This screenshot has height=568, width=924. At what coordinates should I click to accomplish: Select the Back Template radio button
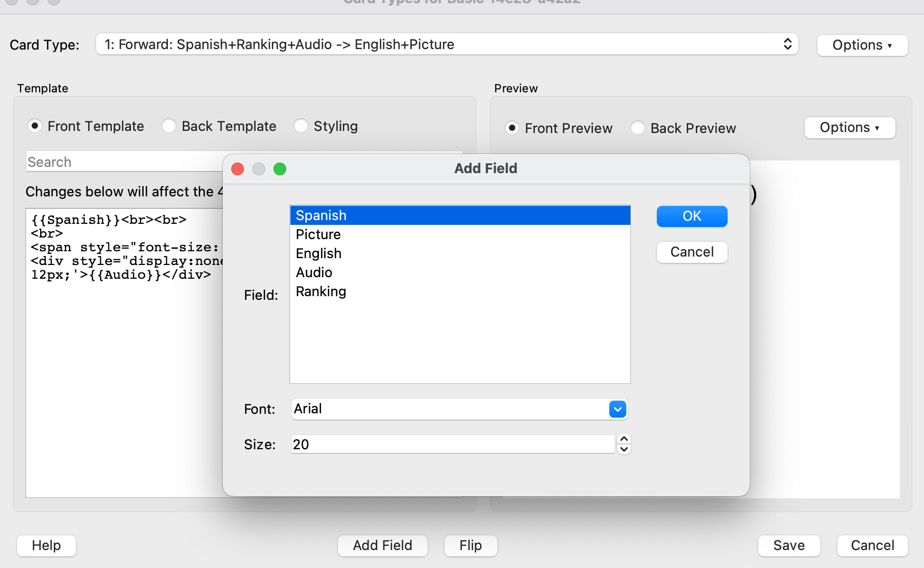[169, 126]
